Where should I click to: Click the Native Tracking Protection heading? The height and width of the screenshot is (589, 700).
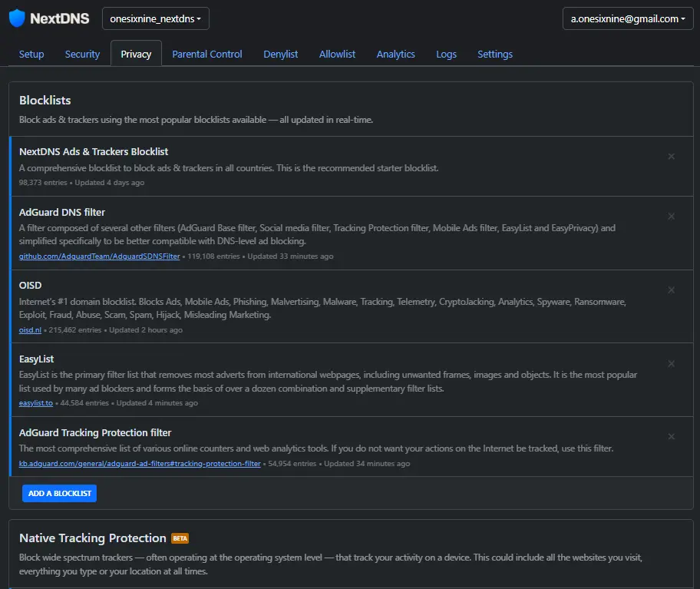[x=92, y=538]
